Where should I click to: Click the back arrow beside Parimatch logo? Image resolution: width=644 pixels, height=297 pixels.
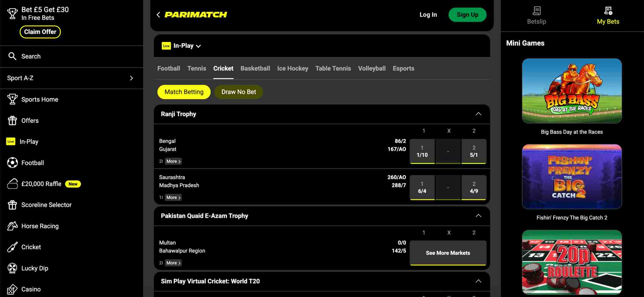coord(158,15)
